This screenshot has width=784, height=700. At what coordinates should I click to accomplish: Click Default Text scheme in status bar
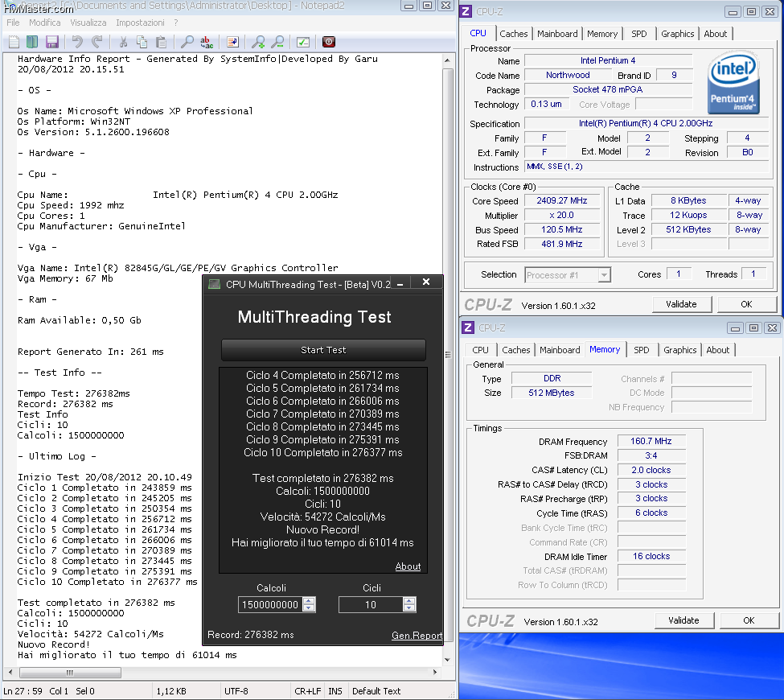376,691
